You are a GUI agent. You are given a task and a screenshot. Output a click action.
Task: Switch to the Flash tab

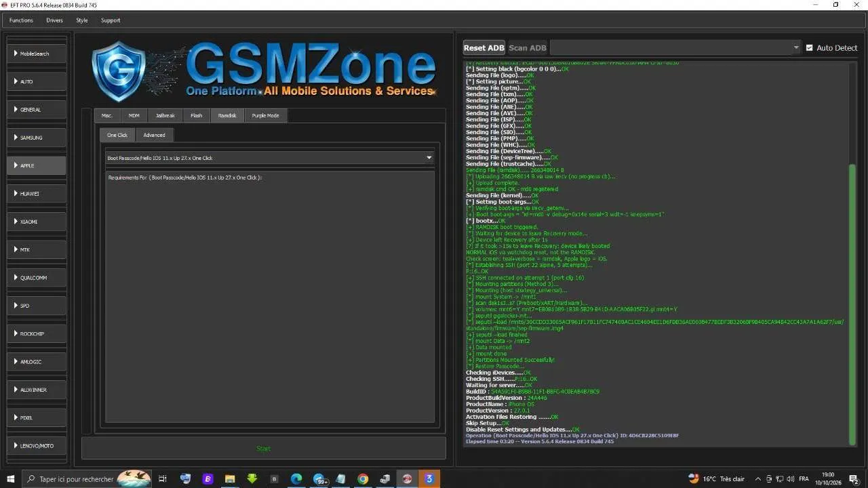point(196,115)
